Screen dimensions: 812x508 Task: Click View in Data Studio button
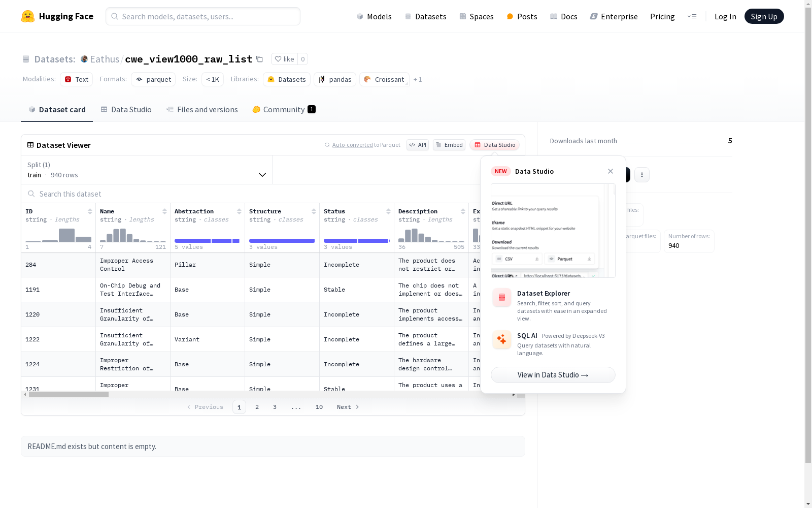coord(553,375)
